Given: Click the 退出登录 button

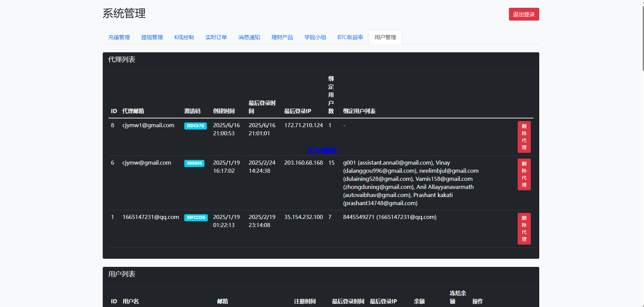Looking at the screenshot, I should (x=523, y=14).
